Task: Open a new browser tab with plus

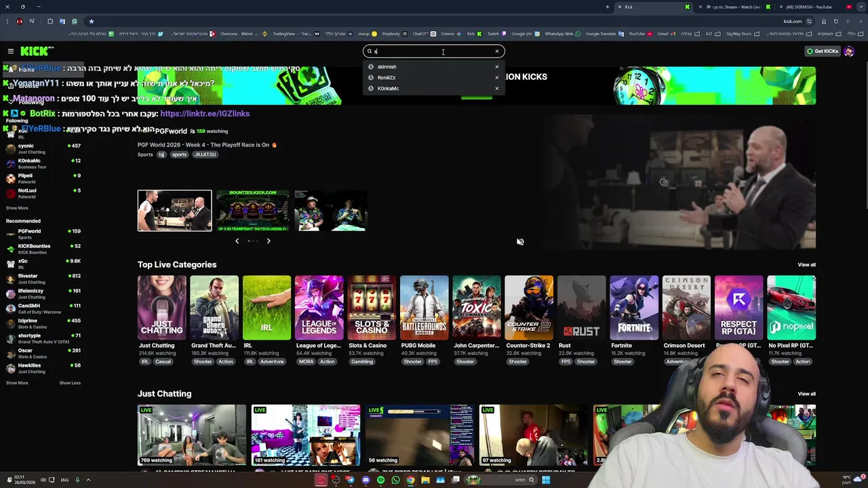Action: click(x=608, y=7)
